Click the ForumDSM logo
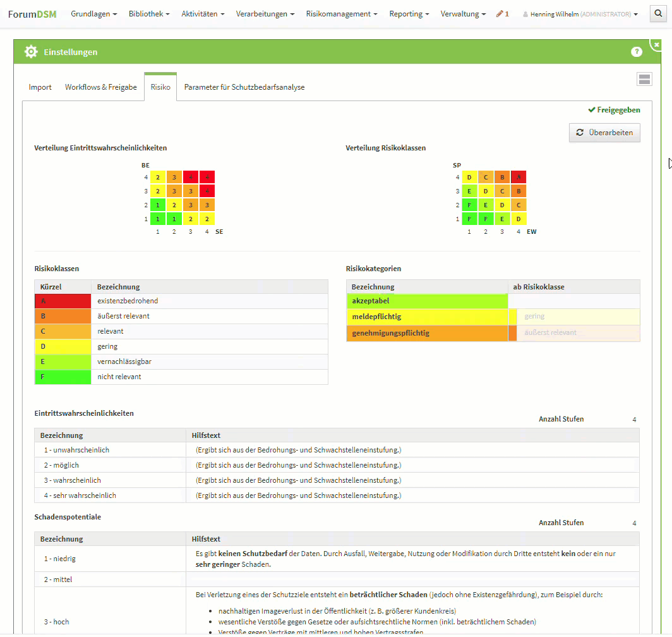Screen dimensions: 672x637 pyautogui.click(x=32, y=14)
